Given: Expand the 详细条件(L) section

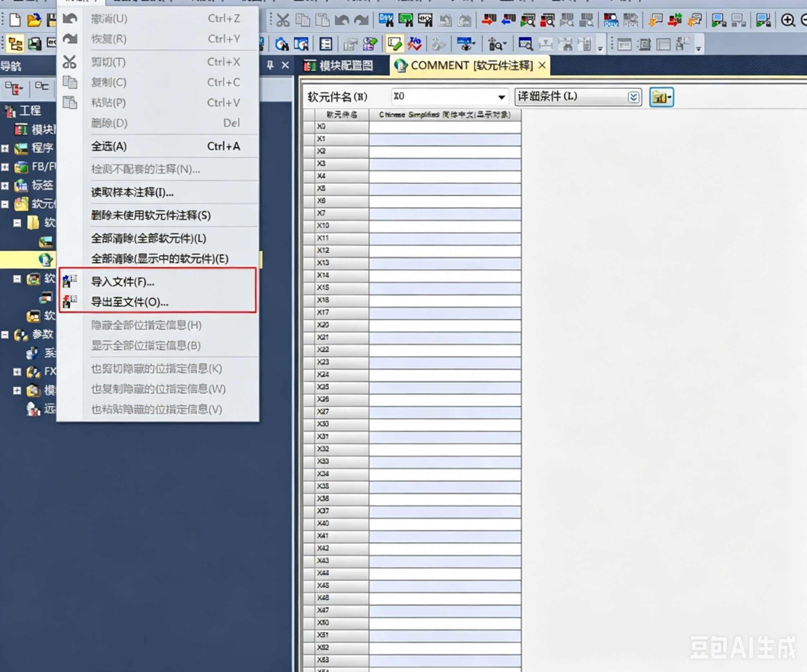Looking at the screenshot, I should point(633,97).
